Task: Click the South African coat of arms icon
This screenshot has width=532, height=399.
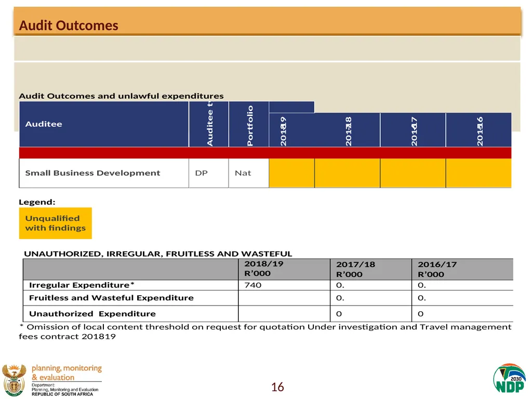Action: pos(14,380)
